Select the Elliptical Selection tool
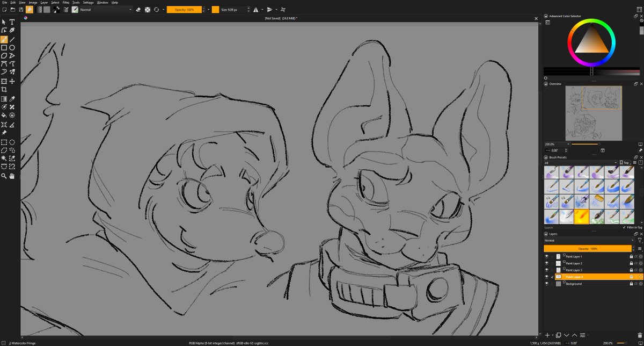Viewport: 644px width, 346px height. [12, 142]
